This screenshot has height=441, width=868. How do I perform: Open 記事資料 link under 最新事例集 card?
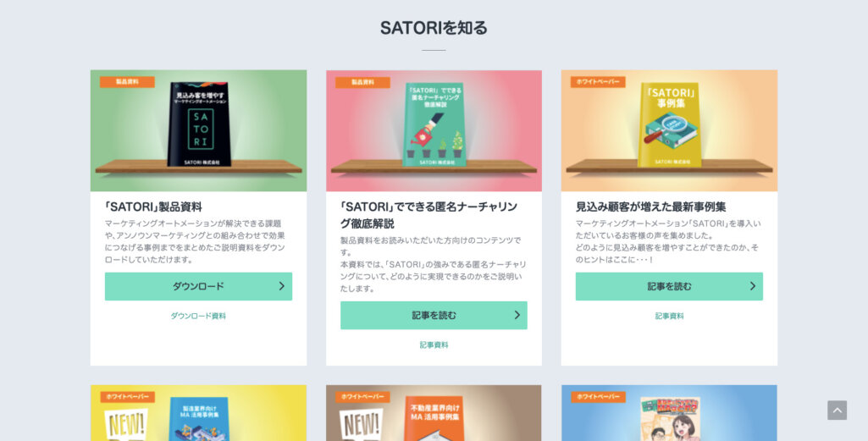(669, 316)
